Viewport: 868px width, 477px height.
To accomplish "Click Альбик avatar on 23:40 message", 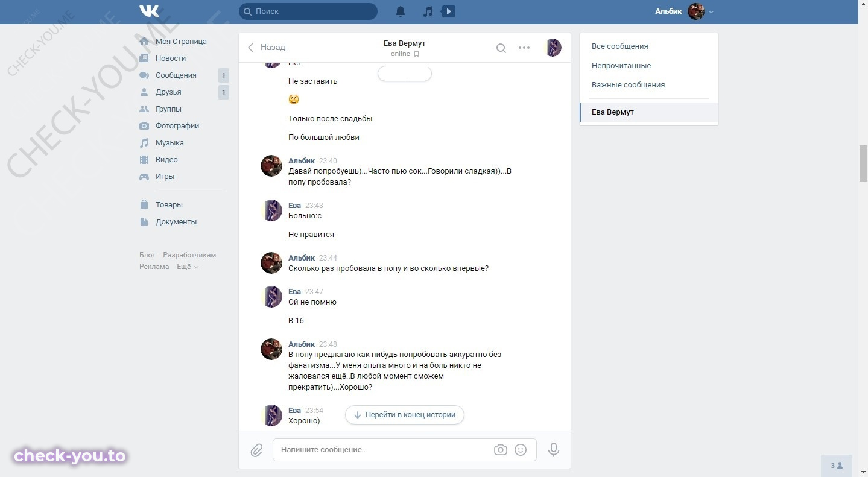I will (x=271, y=166).
